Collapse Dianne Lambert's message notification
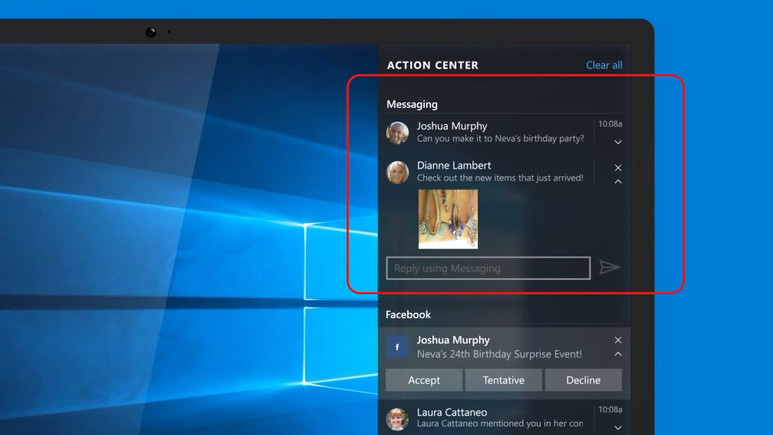The image size is (773, 435). coord(618,181)
